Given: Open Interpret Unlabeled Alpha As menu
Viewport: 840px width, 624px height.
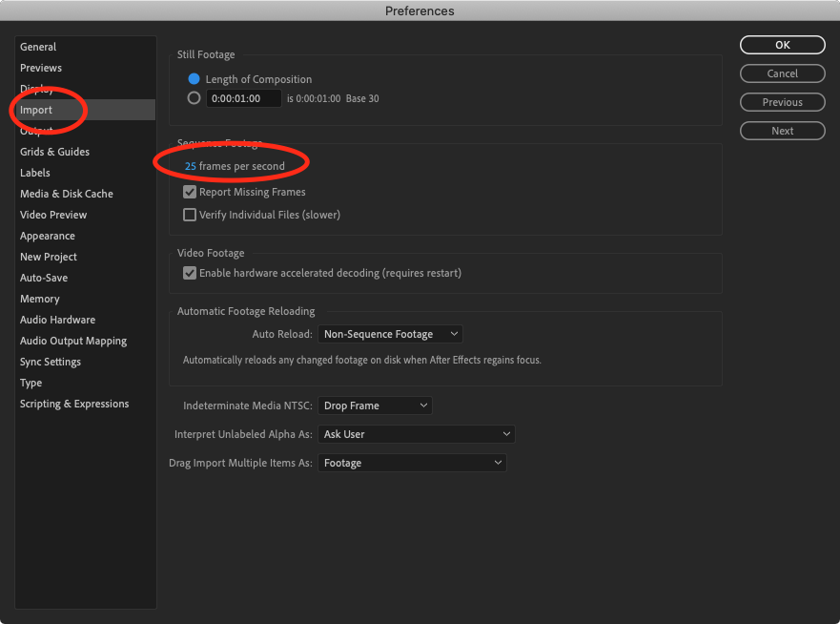Looking at the screenshot, I should [x=417, y=433].
